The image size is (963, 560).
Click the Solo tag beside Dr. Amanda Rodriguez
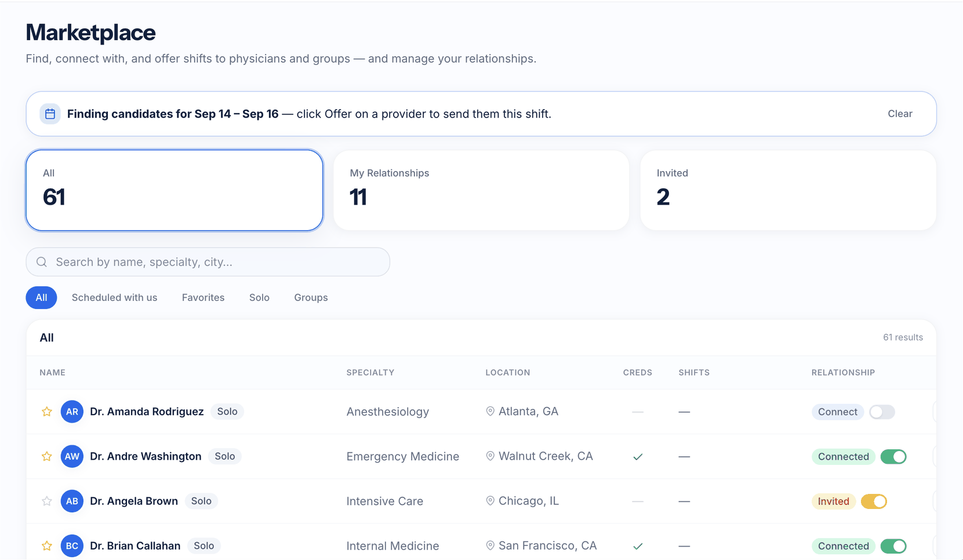click(227, 412)
